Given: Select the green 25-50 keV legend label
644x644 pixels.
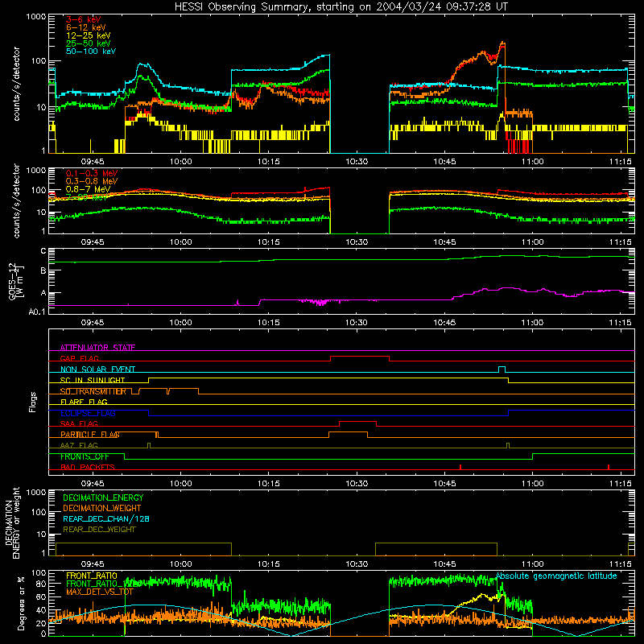Looking at the screenshot, I should pos(88,43).
